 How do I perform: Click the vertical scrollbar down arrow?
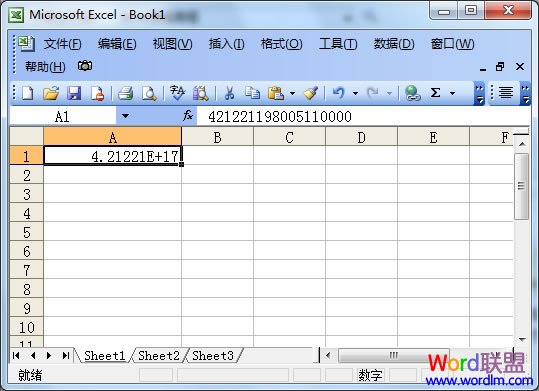coord(522,339)
